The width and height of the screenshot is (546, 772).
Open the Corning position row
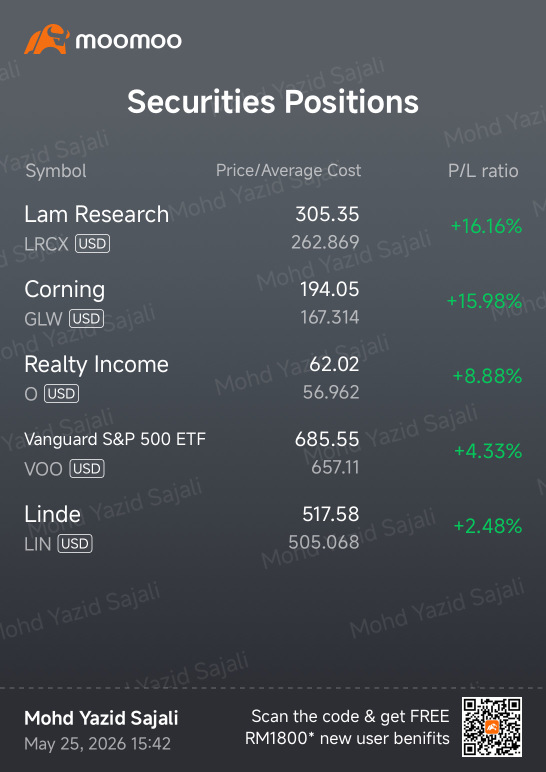click(273, 302)
